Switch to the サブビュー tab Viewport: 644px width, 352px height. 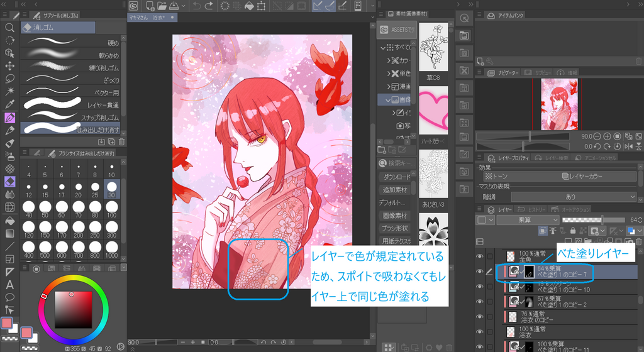537,73
